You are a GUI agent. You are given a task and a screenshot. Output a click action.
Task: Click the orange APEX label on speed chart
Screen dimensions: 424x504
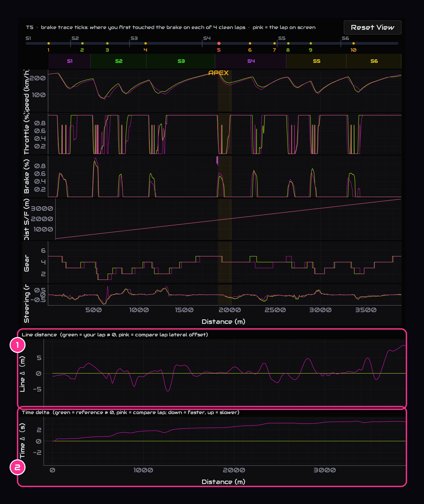pos(218,73)
